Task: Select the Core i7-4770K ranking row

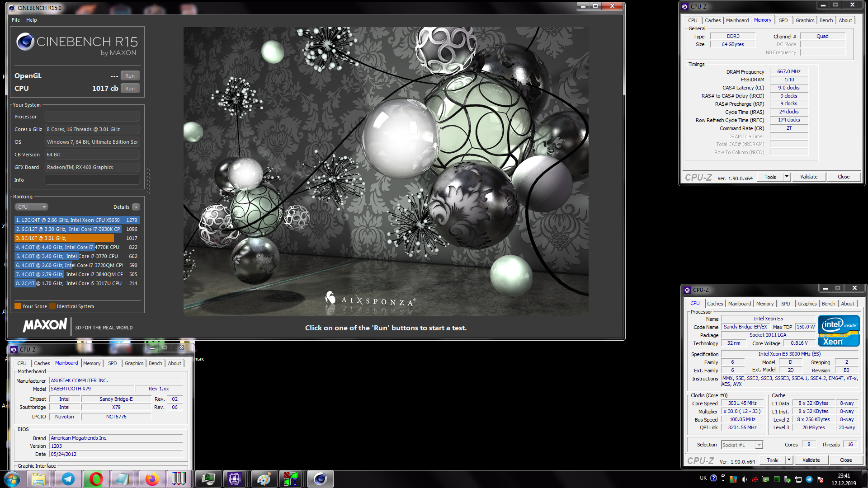Action: coord(77,247)
